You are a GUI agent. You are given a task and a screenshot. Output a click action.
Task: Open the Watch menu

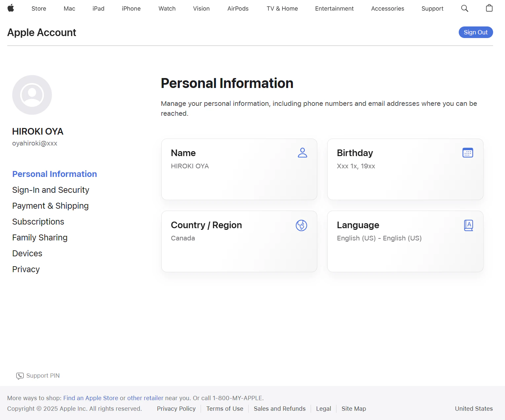(167, 9)
